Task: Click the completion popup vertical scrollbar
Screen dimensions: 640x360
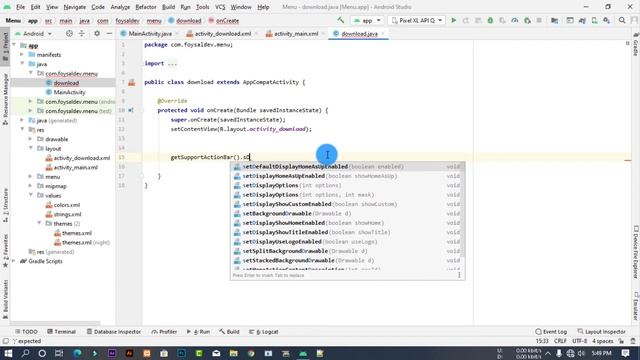Action: coord(463,209)
